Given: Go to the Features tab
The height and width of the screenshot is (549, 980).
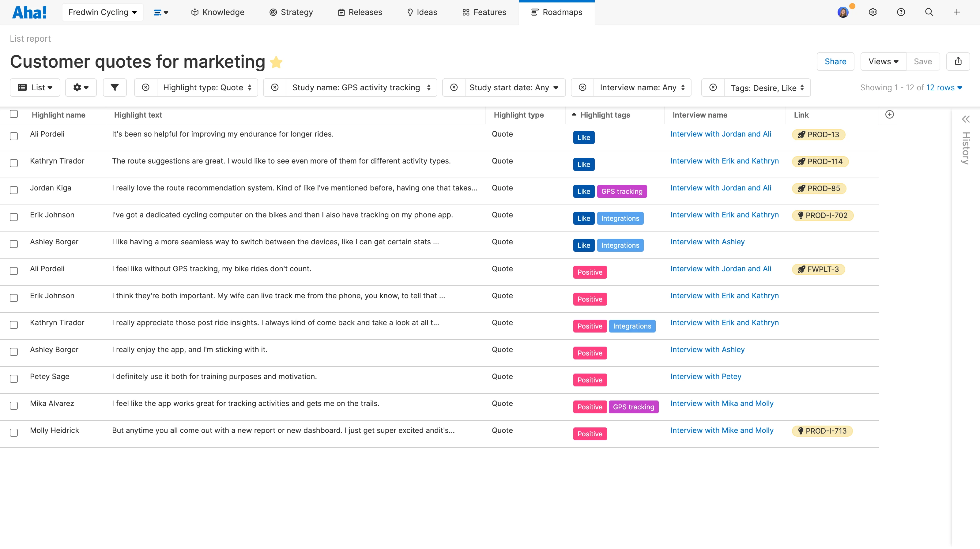Looking at the screenshot, I should point(484,12).
